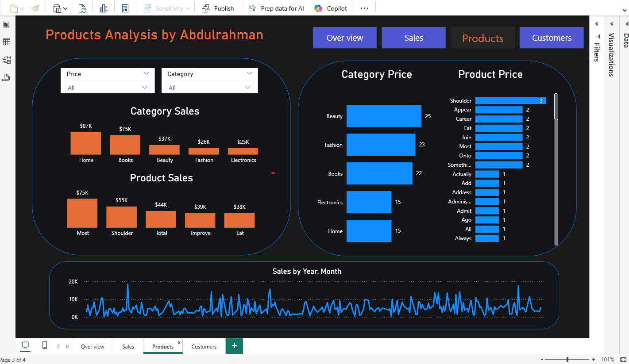The height and width of the screenshot is (364, 629).
Task: Click the calculator New measure icon
Action: [125, 8]
